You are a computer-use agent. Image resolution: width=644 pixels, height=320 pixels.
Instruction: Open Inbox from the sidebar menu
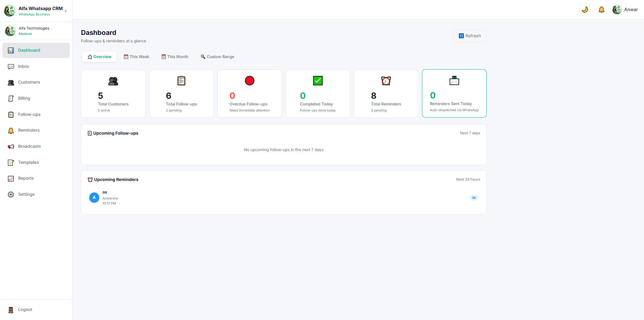coord(36,66)
